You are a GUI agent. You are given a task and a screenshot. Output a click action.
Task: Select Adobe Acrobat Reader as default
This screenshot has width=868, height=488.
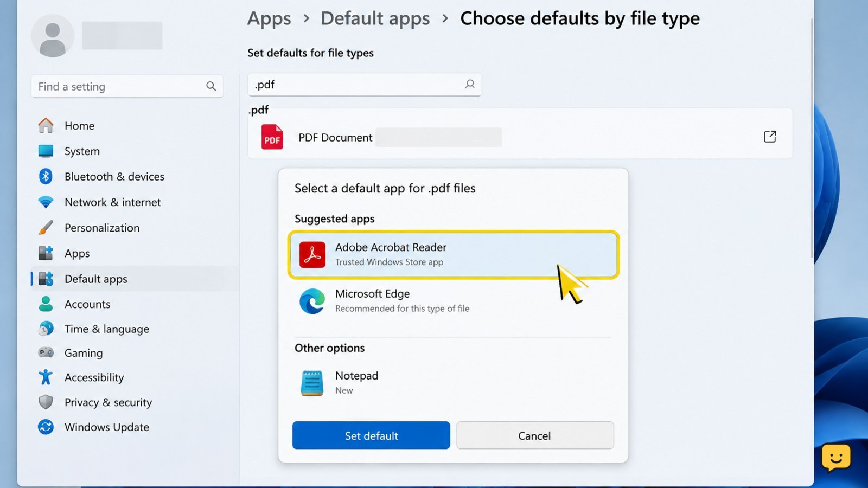click(453, 255)
